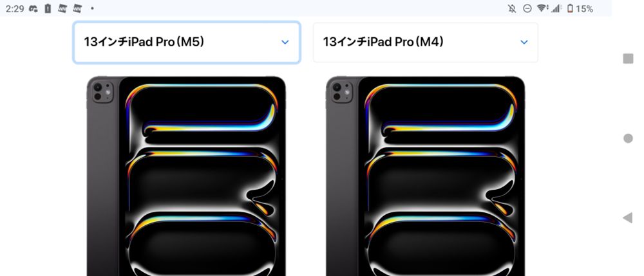Viewport: 644px width, 276px height.
Task: Tap the first news notification icon
Action: 62,8
